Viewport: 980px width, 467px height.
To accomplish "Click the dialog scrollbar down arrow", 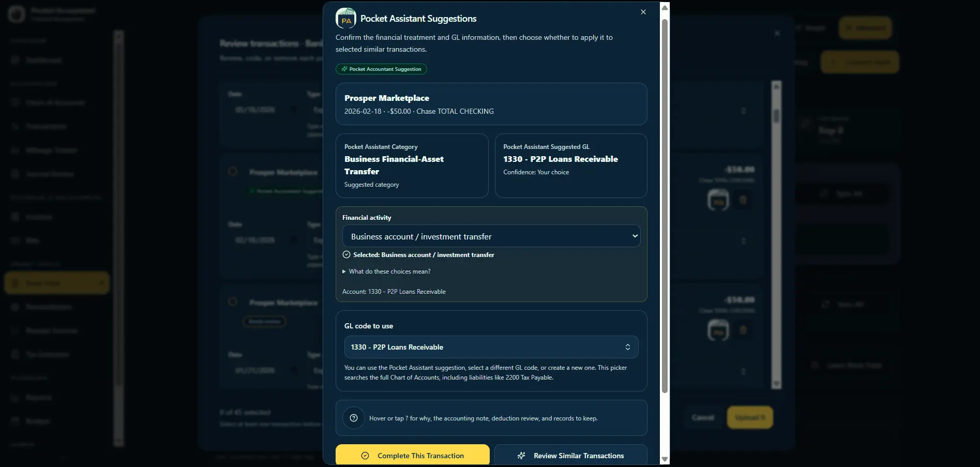I will pyautogui.click(x=665, y=459).
